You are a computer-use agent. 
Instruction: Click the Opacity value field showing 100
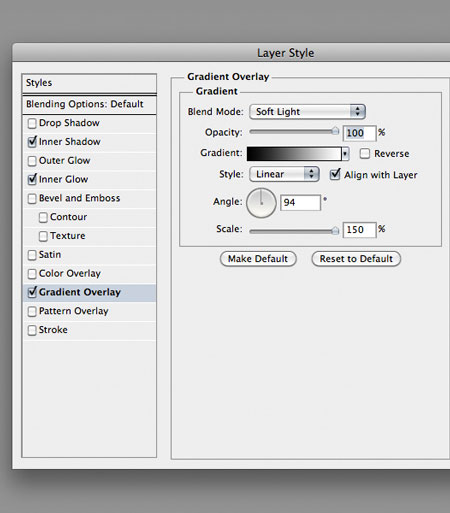click(x=359, y=133)
